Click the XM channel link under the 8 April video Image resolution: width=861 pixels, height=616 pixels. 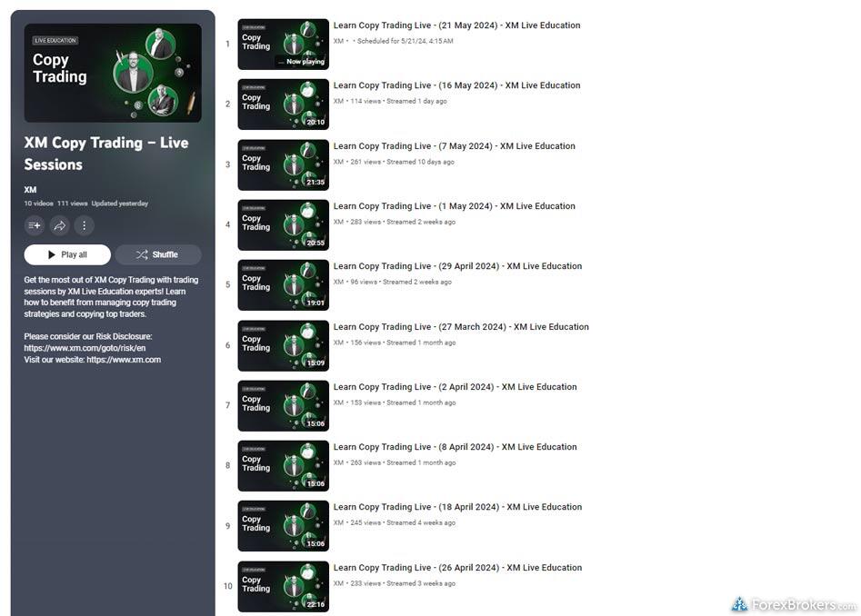point(338,462)
